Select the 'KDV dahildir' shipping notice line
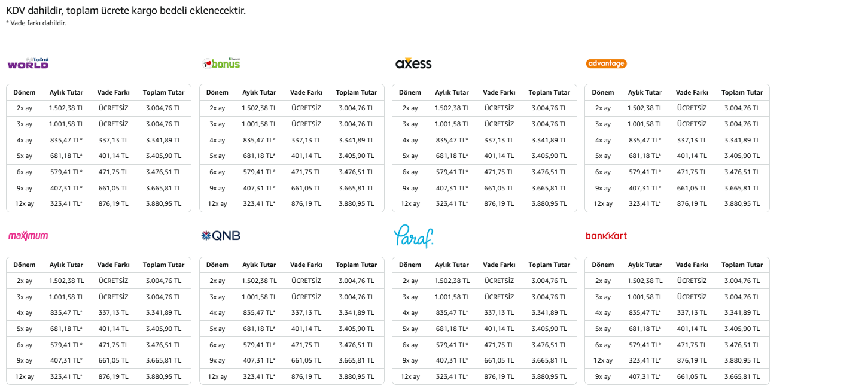 tap(126, 10)
